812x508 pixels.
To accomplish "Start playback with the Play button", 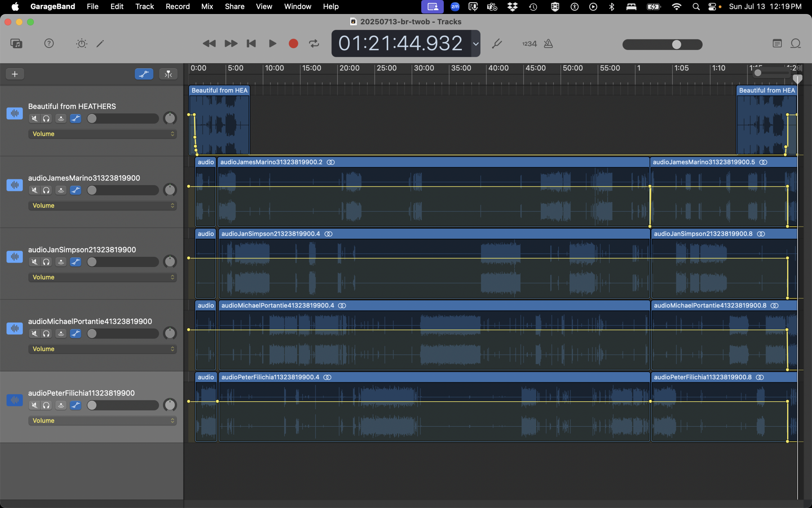I will pos(272,43).
